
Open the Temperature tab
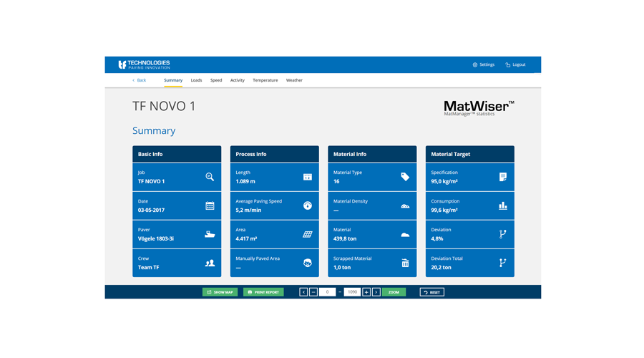(x=265, y=80)
